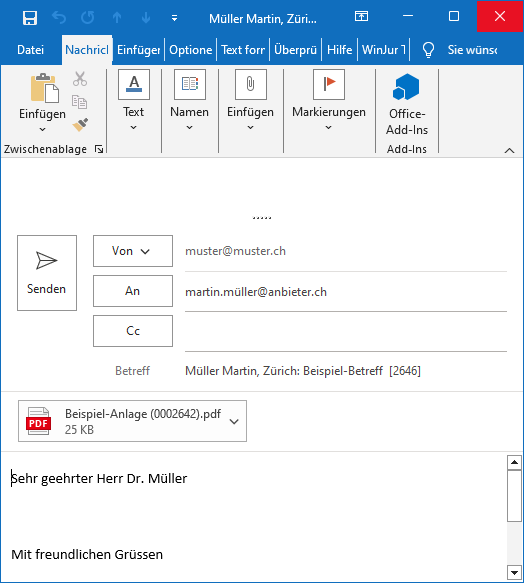Open the WinJur ribbon tab
The image size is (524, 583).
point(383,50)
